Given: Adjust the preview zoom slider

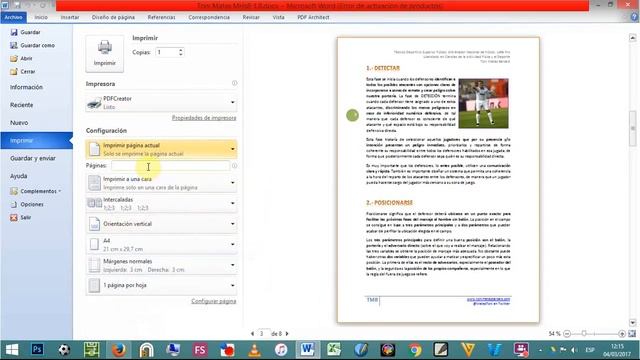Looking at the screenshot, I should pos(584,334).
